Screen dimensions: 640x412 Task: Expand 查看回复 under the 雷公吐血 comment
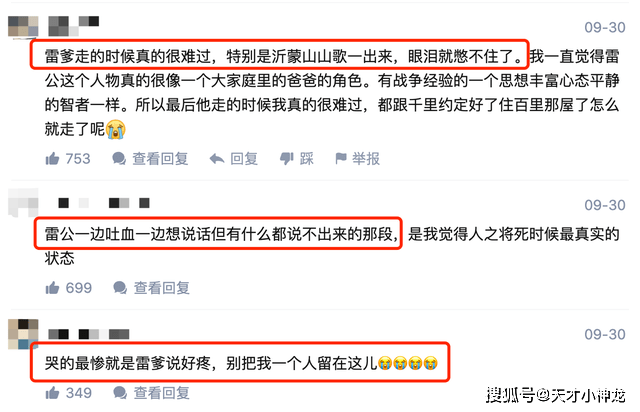[x=162, y=288]
